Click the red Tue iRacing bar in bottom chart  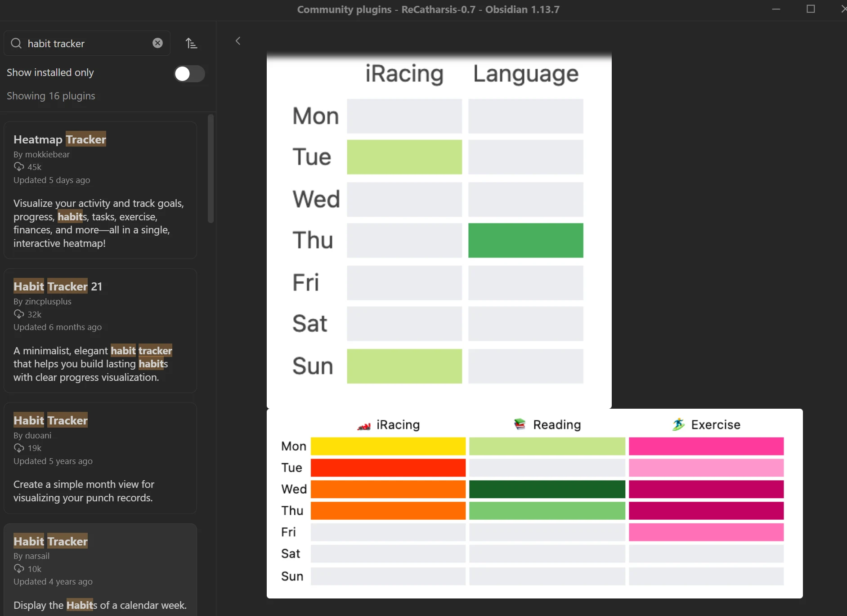coord(388,468)
